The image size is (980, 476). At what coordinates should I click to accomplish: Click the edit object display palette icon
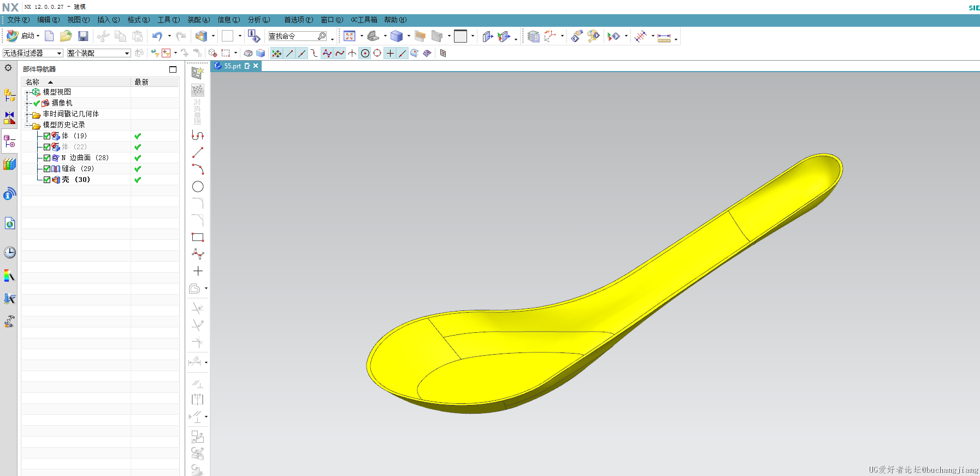593,36
